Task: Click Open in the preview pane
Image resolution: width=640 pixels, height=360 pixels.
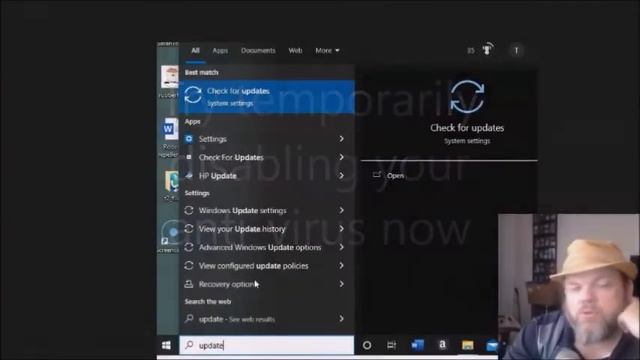Action: [395, 176]
